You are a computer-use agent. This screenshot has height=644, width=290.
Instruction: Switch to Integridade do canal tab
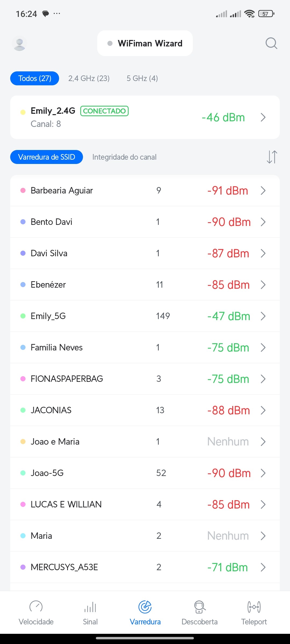(x=124, y=157)
